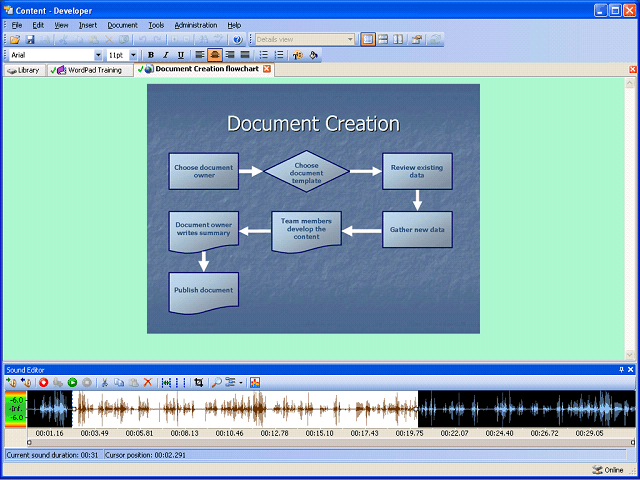The image size is (640, 480).
Task: Open the Administration menu
Action: click(196, 25)
